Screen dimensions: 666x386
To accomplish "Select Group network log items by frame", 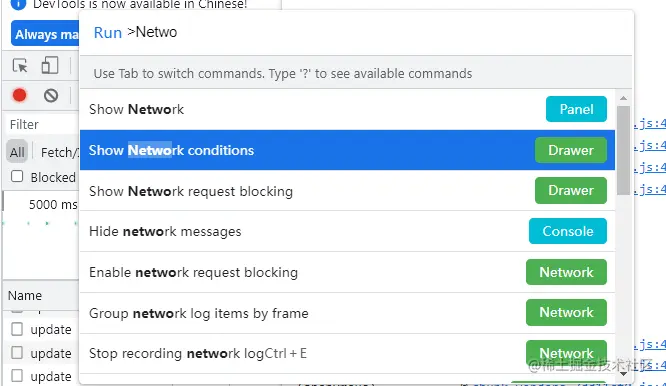I will click(x=347, y=313).
